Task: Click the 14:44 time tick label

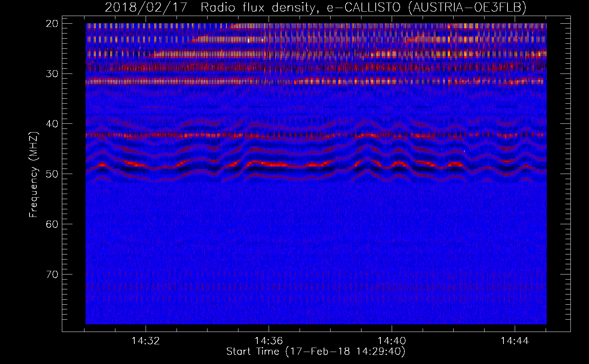Action: [x=515, y=341]
